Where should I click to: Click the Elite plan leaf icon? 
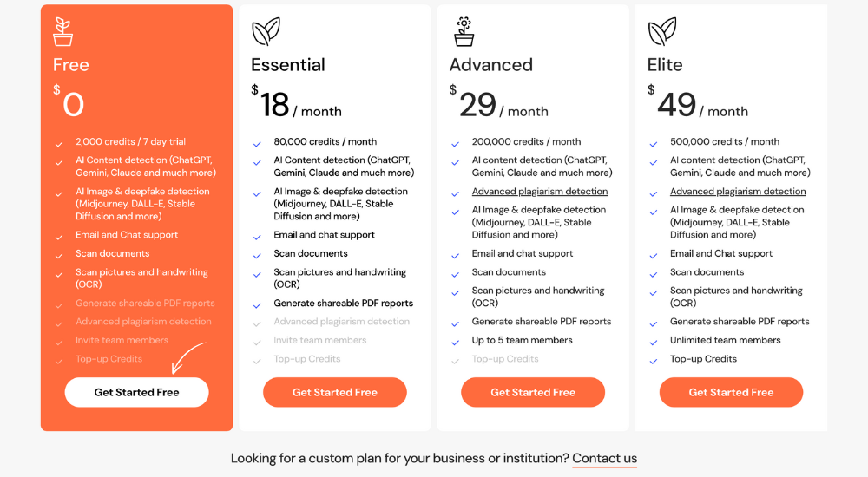pyautogui.click(x=662, y=31)
